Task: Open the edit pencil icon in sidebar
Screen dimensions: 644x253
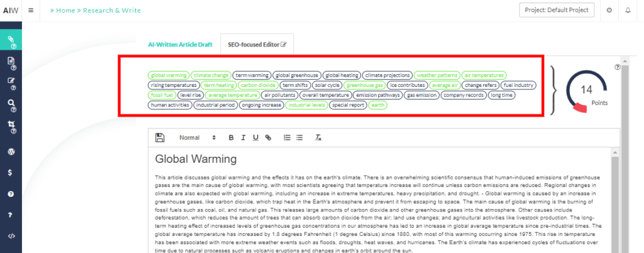Action: coord(11,81)
